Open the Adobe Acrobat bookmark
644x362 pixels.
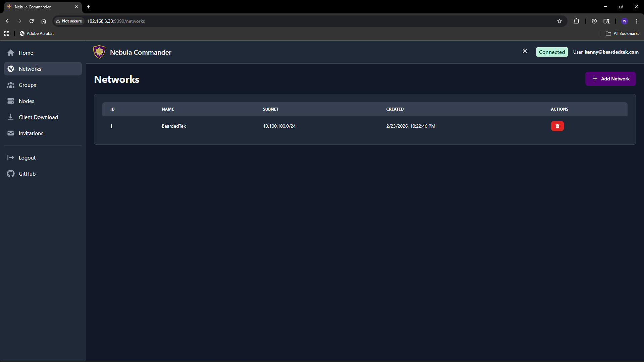37,33
